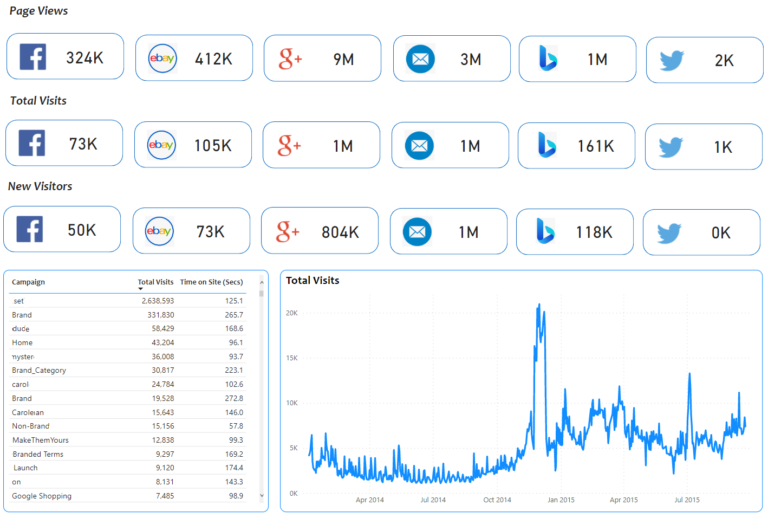The height and width of the screenshot is (518, 768).
Task: Select the dude campaign row
Action: pyautogui.click(x=127, y=329)
